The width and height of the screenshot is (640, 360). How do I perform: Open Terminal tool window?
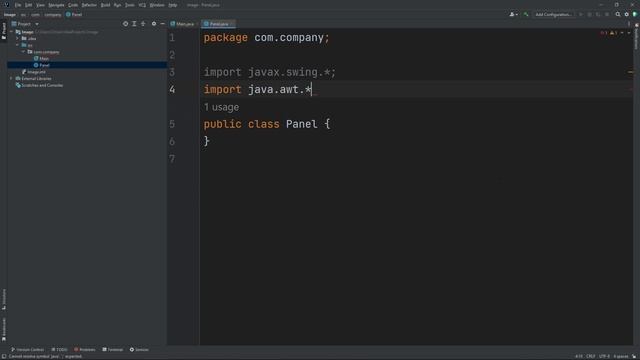(x=113, y=349)
